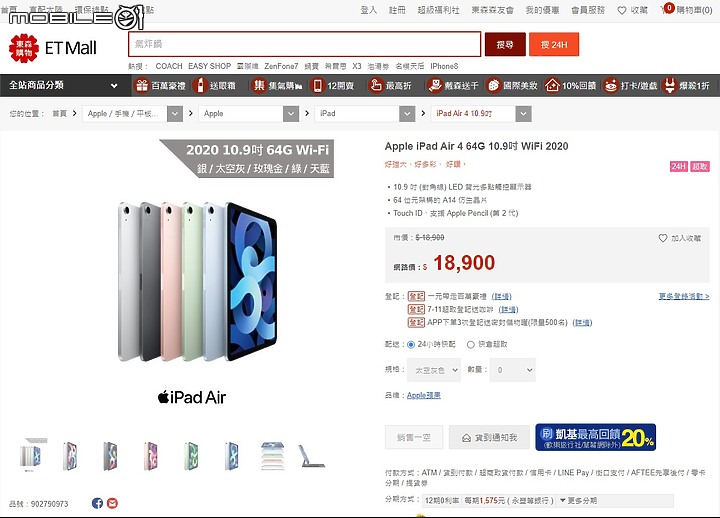Click the heart add-to-favorites icon

[663, 238]
